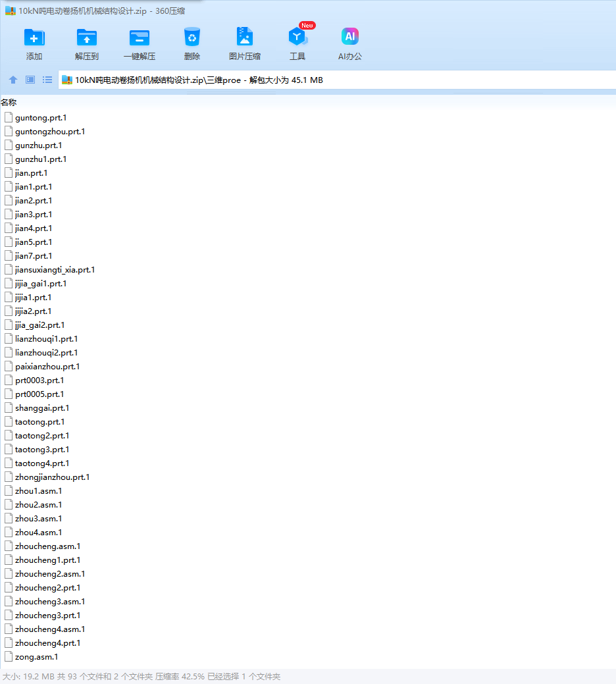
Task: Select file icon of jian4.prt.1
Action: point(9,228)
